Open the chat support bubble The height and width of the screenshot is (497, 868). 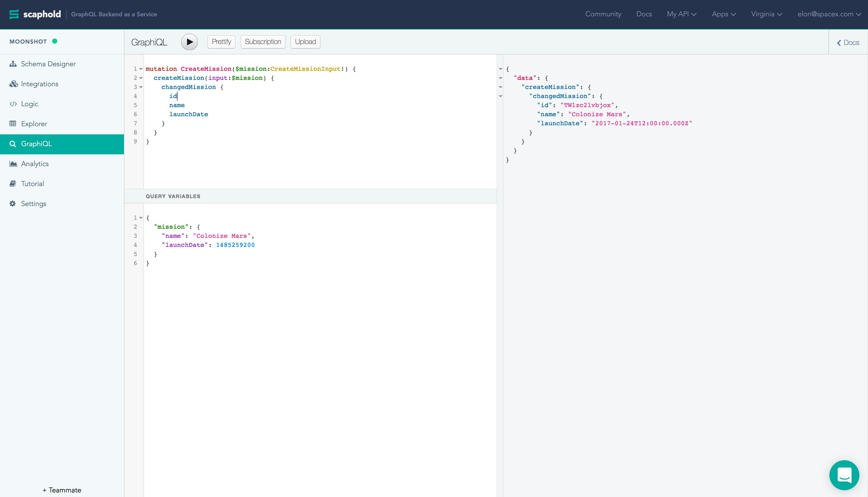(x=844, y=475)
